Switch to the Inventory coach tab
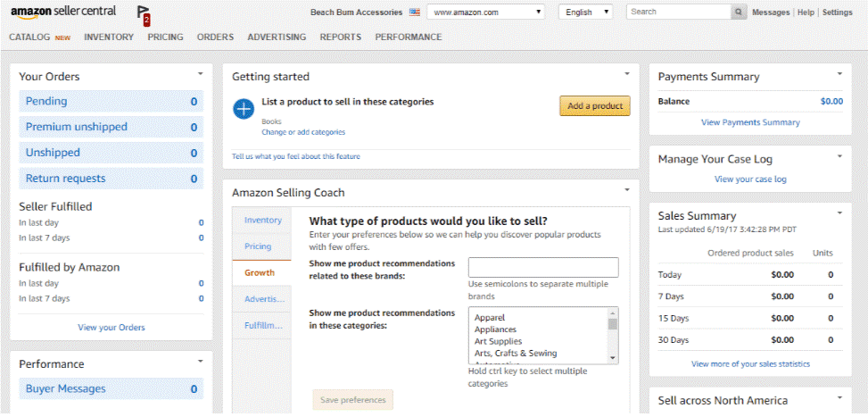The width and height of the screenshot is (868, 417). 261,221
